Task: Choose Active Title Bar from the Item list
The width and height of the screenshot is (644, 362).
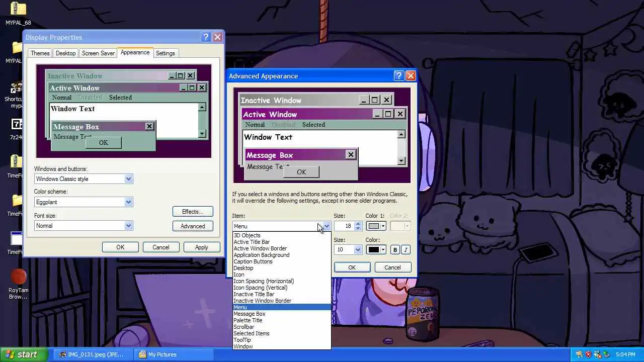Action: (282, 242)
